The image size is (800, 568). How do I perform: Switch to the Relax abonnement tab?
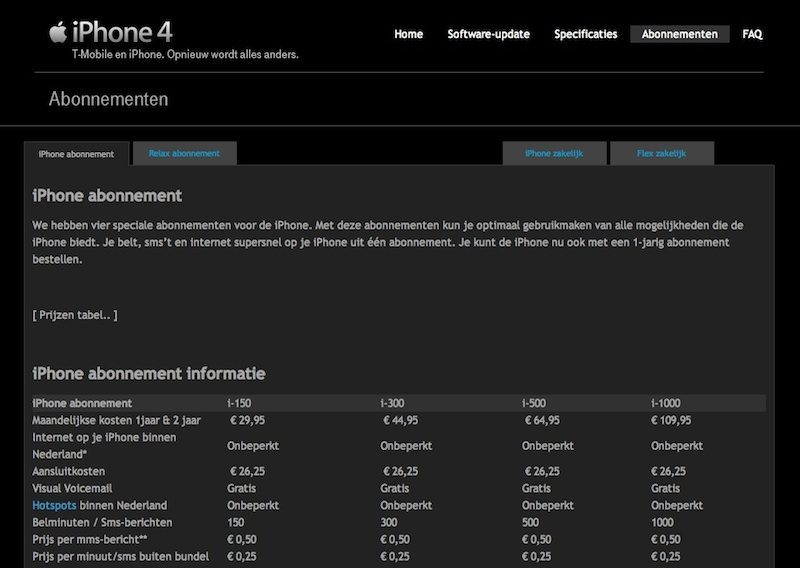click(185, 153)
